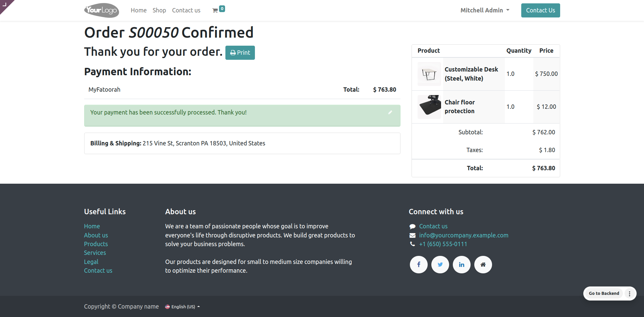Open the Chair floor protection thumbnail
644x317 pixels.
(429, 107)
